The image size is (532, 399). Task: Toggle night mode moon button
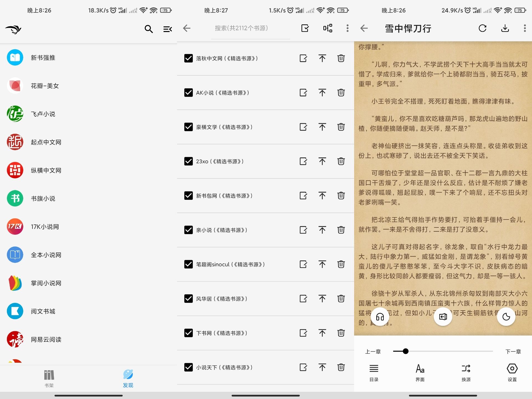[x=506, y=317]
